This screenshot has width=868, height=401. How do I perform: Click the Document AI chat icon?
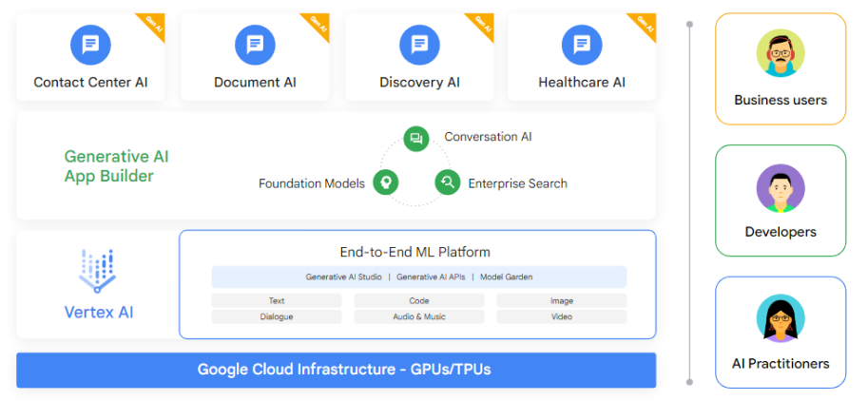255,44
